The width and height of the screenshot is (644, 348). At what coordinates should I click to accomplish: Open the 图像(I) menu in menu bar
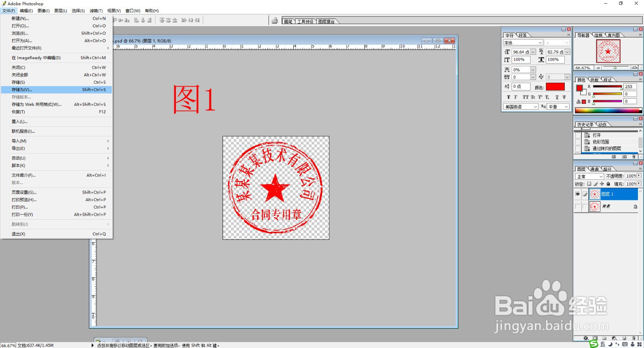click(43, 11)
